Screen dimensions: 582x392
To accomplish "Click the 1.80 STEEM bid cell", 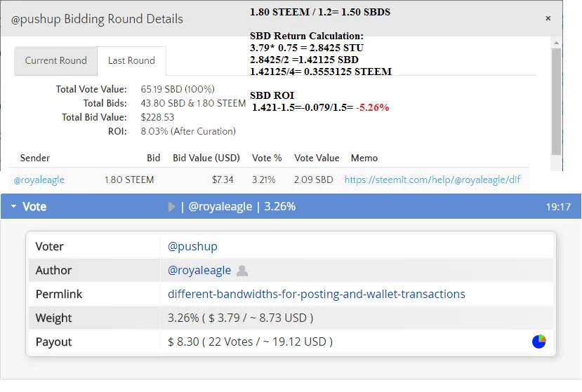I will pos(129,180).
